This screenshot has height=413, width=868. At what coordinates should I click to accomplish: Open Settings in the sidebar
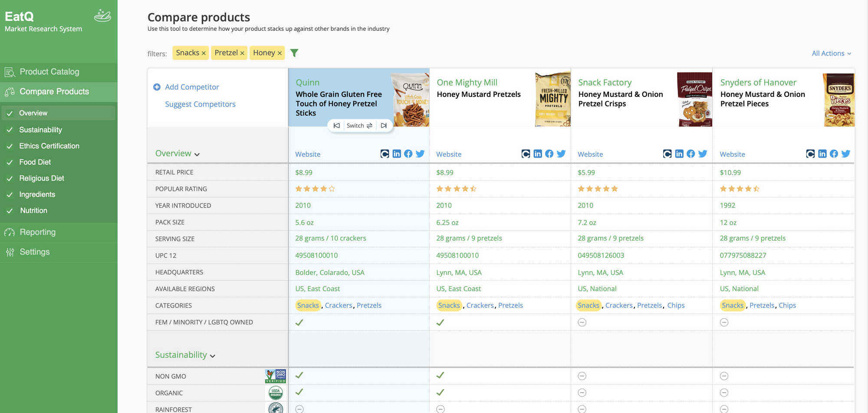pos(59,252)
